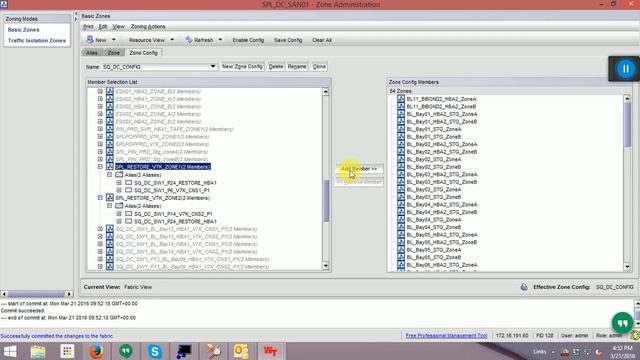Expand the SQ_DC_SW1_P14_V7K_CNS2_P1 alias
640x360 pixels.
(119, 213)
